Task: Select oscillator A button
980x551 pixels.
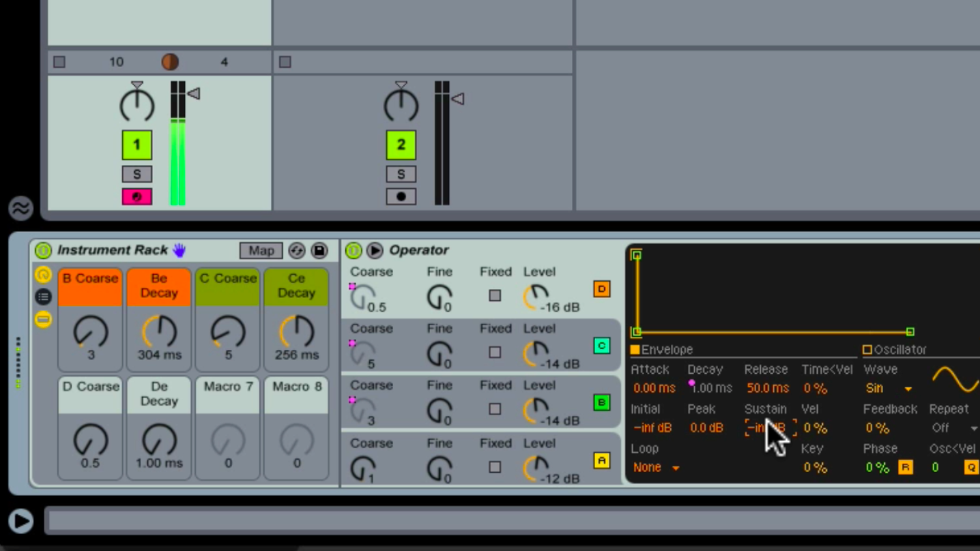Action: click(x=601, y=460)
